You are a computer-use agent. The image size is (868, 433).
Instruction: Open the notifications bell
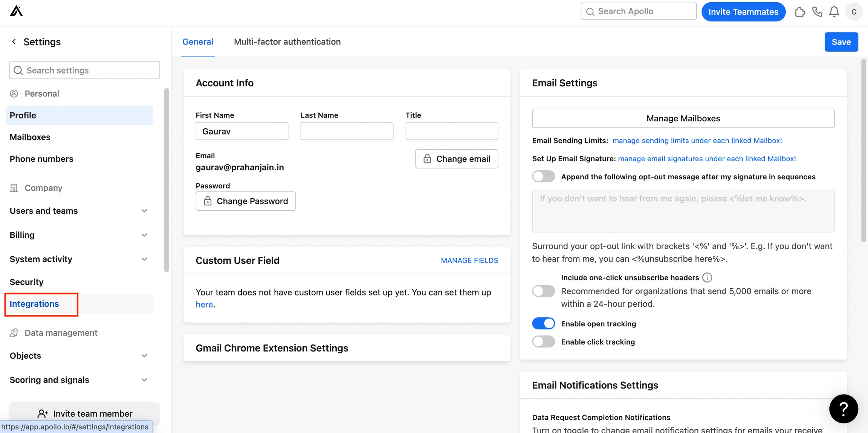[834, 12]
